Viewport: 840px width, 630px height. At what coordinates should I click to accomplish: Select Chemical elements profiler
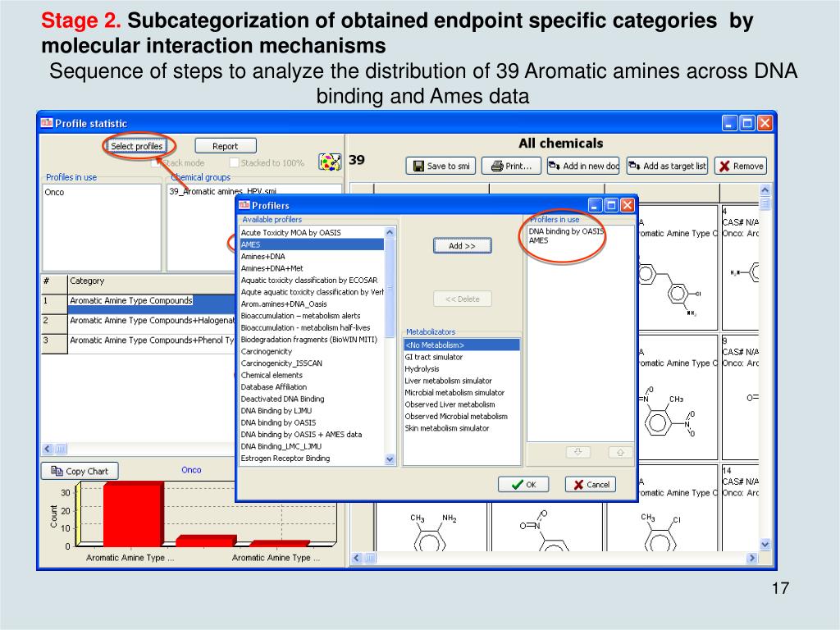coord(312,375)
